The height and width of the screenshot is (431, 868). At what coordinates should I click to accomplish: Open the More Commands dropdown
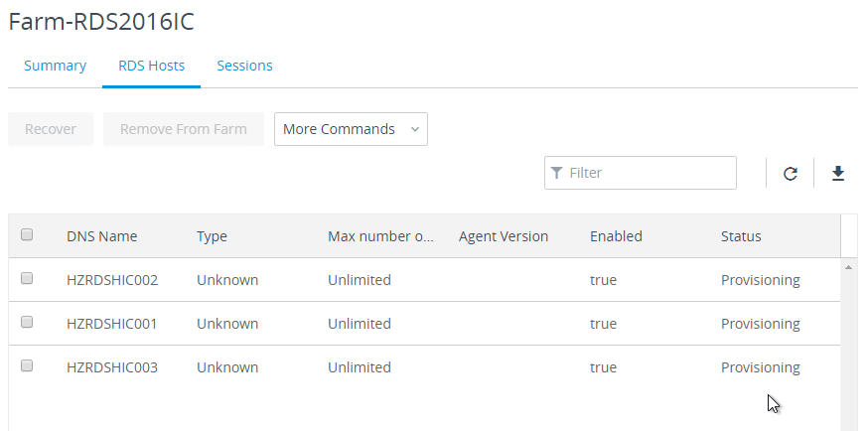[351, 129]
